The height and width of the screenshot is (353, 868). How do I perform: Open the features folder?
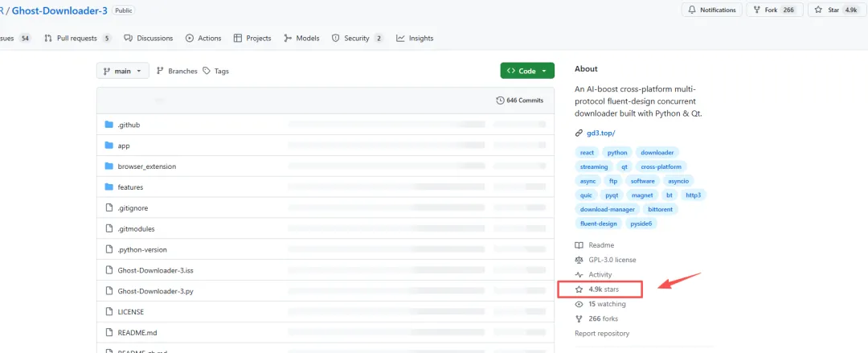(130, 187)
